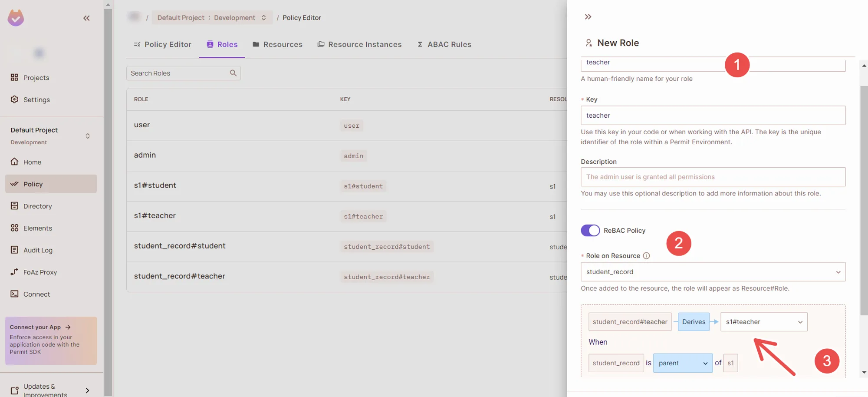Open the Home page from the sidebar
Viewport: 868px width, 397px height.
point(32,162)
